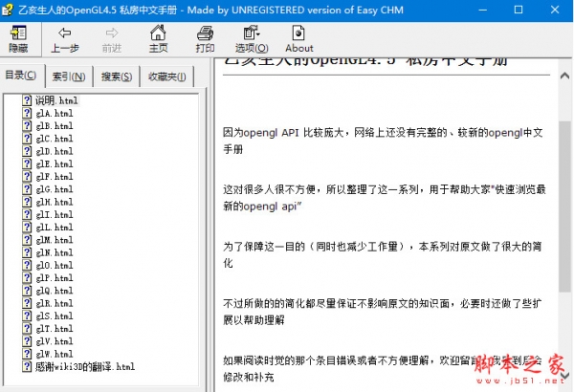Click the content pane scroll-up arrow
The image size is (574, 392).
pyautogui.click(x=564, y=76)
